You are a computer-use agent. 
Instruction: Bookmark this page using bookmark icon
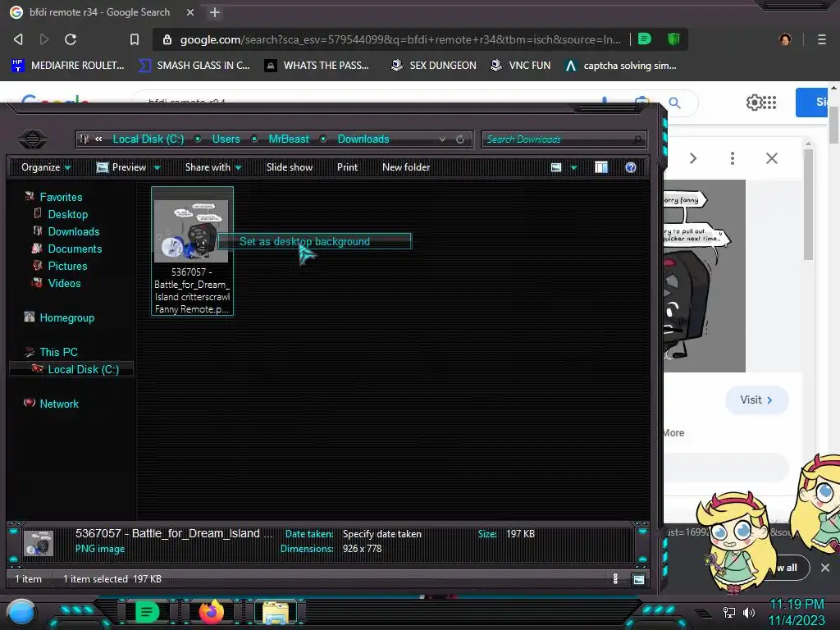(135, 39)
